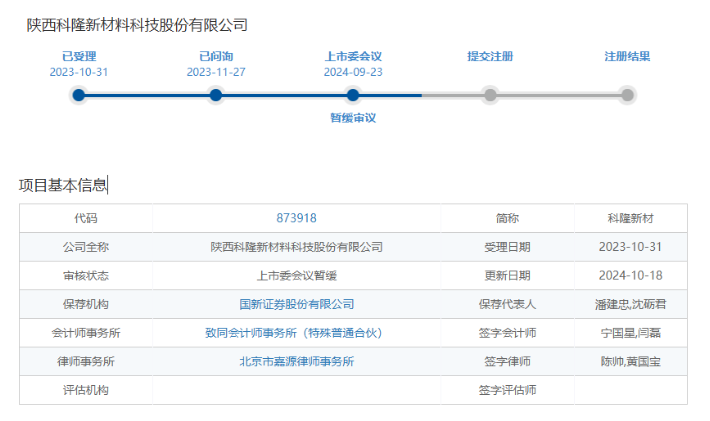Screen dimensions: 710x421
Task: Click the 项目基本信息 section heading
Action: coord(63,185)
